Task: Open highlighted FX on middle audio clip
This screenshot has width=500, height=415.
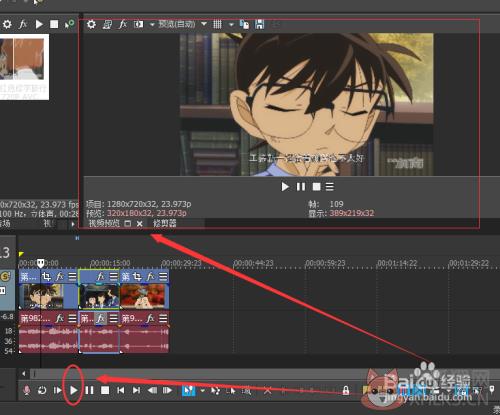Action: click(x=100, y=319)
